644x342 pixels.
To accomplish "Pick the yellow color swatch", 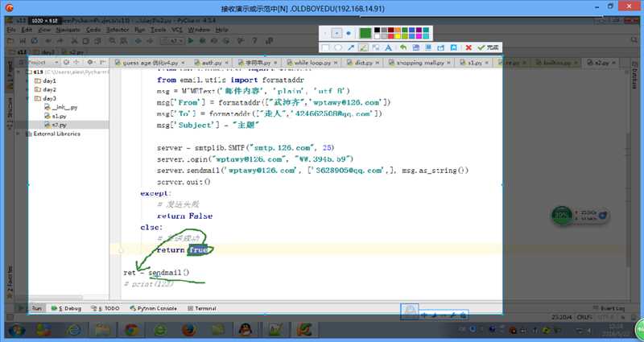I will (398, 36).
